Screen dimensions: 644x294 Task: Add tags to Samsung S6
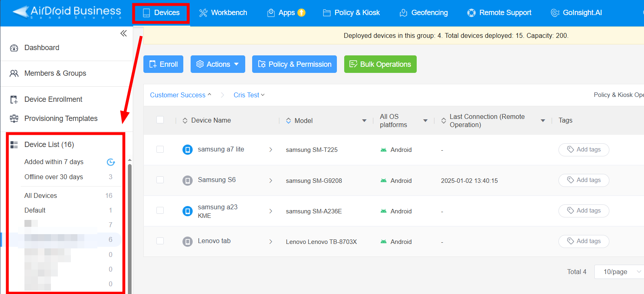click(x=584, y=180)
